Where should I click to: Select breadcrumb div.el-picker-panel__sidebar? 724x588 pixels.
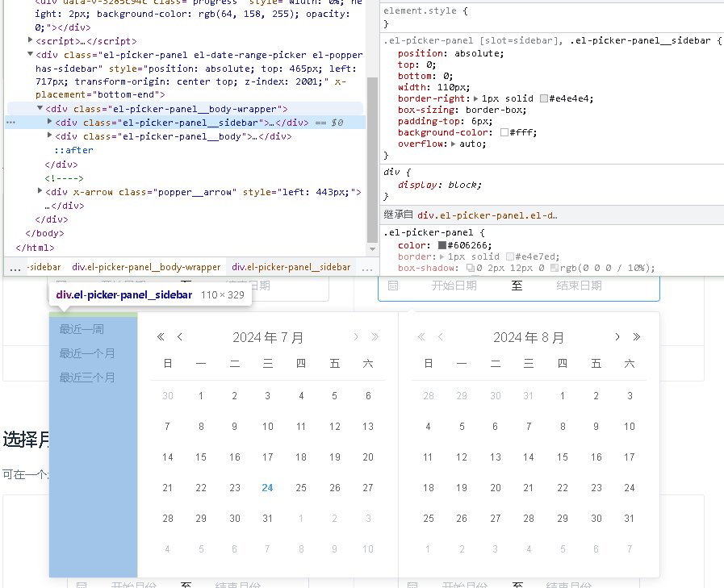[291, 267]
